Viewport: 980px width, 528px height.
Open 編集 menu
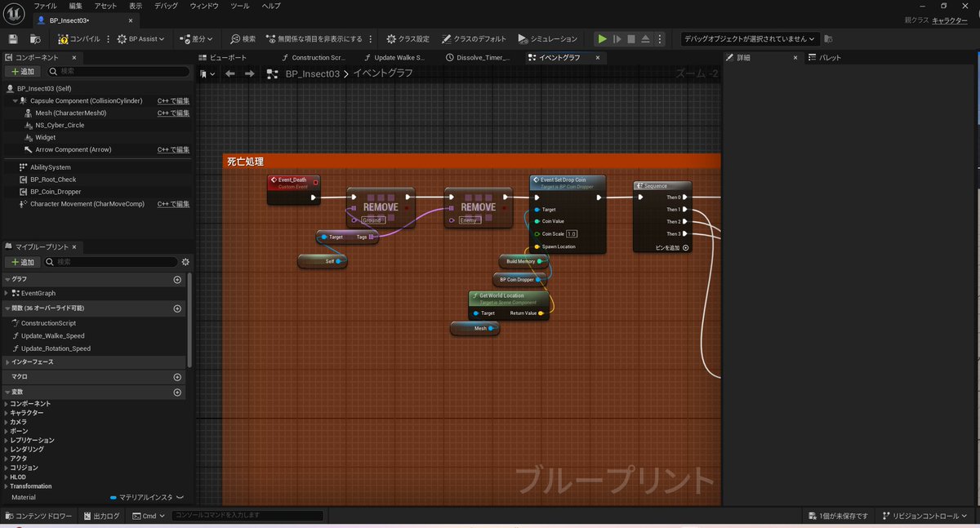[76, 6]
